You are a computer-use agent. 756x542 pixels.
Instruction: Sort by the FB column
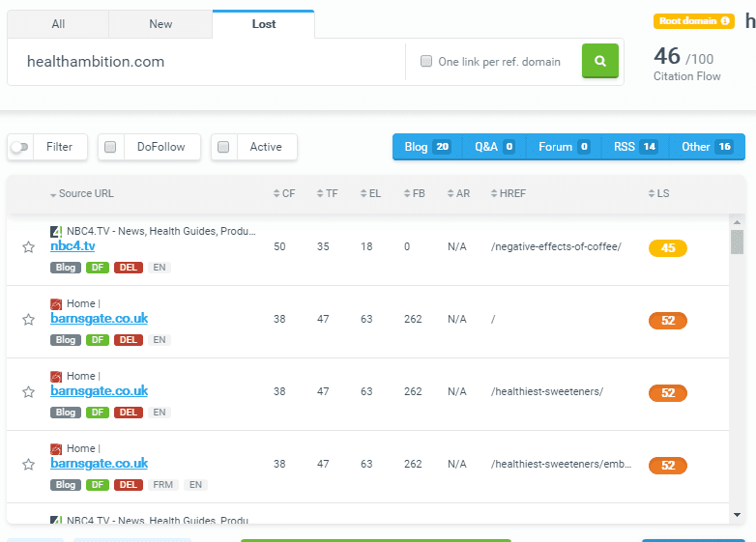414,193
